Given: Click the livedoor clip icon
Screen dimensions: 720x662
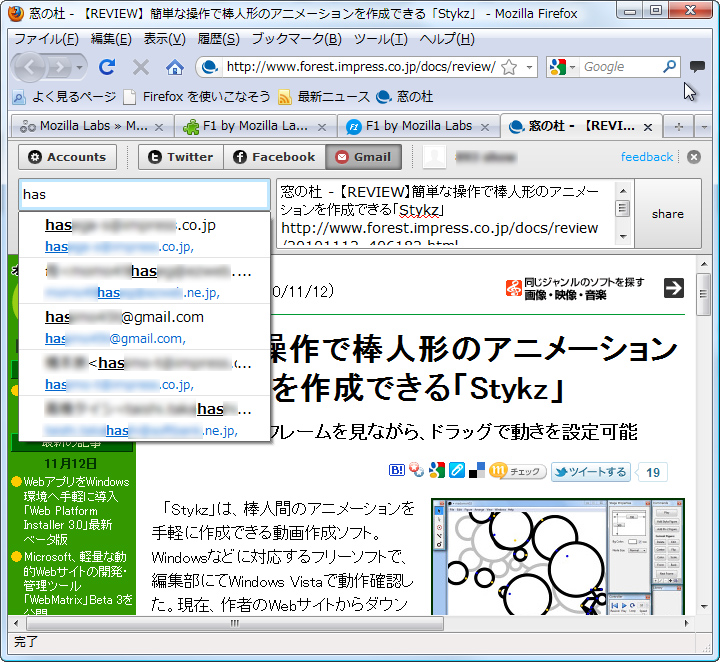Looking at the screenshot, I should click(x=457, y=470).
